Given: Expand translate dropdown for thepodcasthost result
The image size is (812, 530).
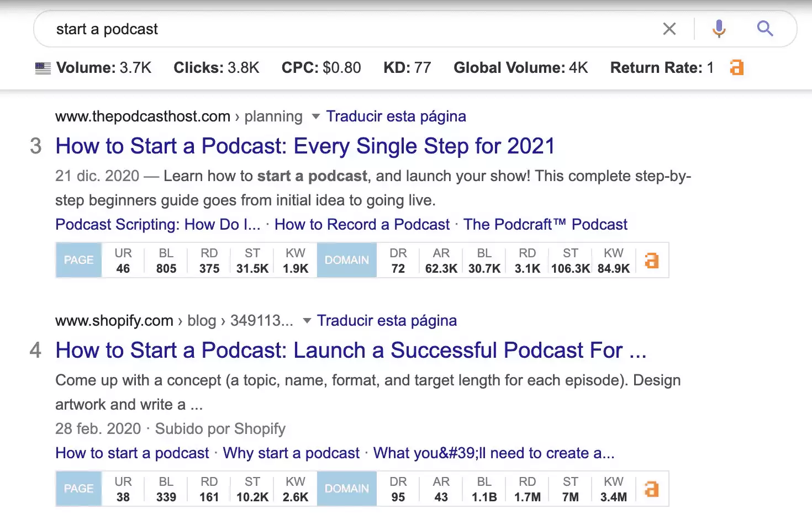Looking at the screenshot, I should pos(315,116).
